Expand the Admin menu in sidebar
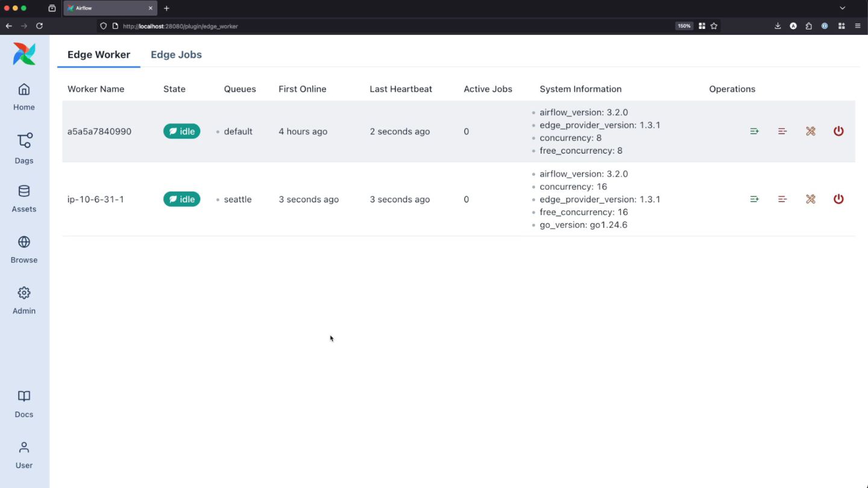This screenshot has width=868, height=488. tap(24, 300)
